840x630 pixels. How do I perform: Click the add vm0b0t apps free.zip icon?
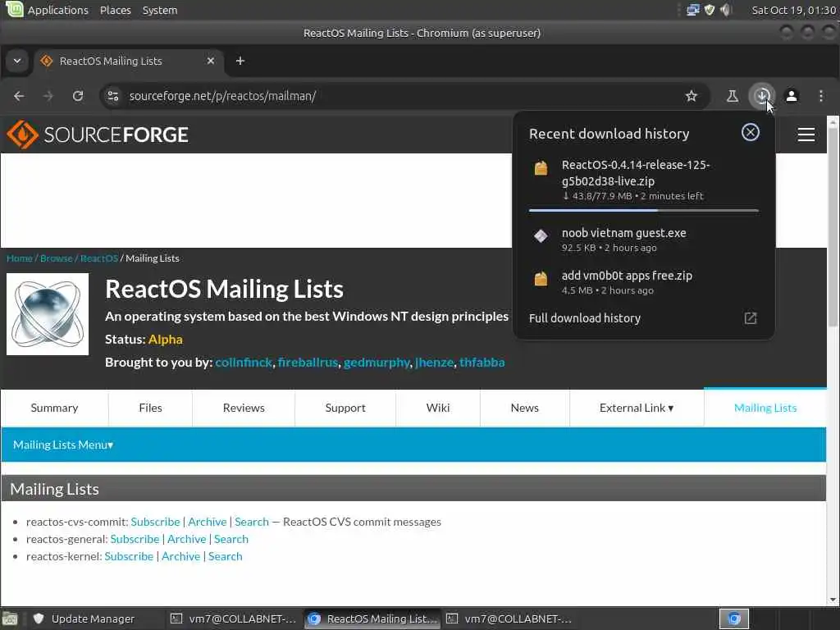[541, 279]
